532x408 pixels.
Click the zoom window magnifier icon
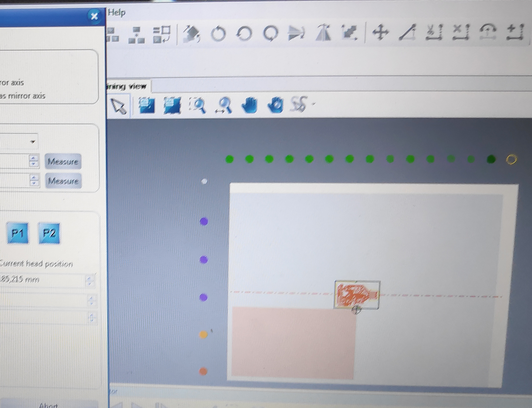click(x=198, y=105)
